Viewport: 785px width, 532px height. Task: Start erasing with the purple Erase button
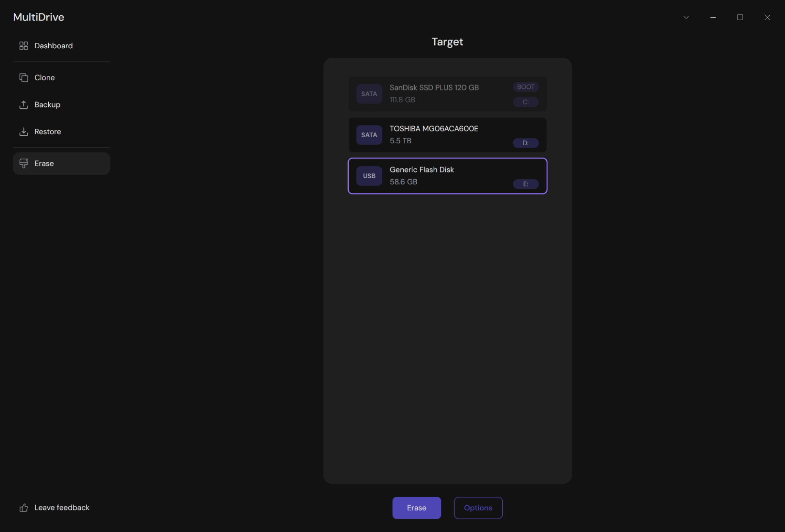coord(417,508)
